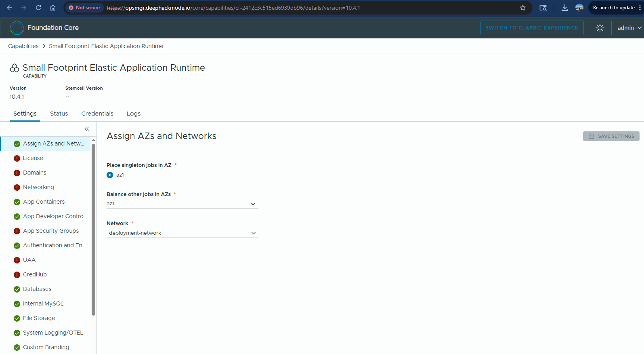Click the capability icon beside title
Screen dimensions: 644x354
click(15, 68)
